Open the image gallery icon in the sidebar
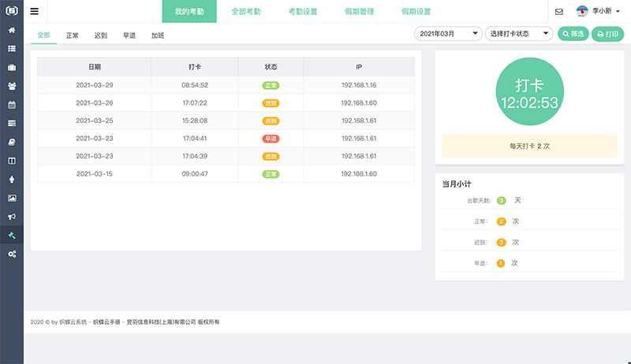The width and height of the screenshot is (631, 364). pyautogui.click(x=12, y=198)
